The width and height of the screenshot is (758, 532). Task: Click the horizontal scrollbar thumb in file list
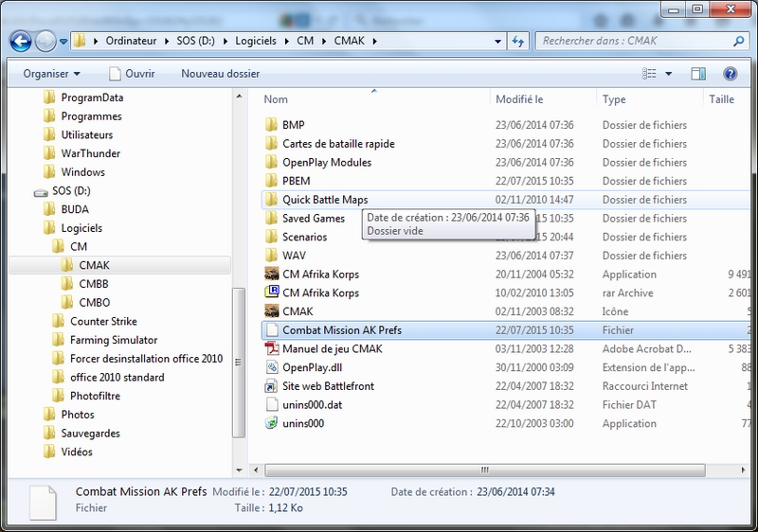tap(484, 470)
